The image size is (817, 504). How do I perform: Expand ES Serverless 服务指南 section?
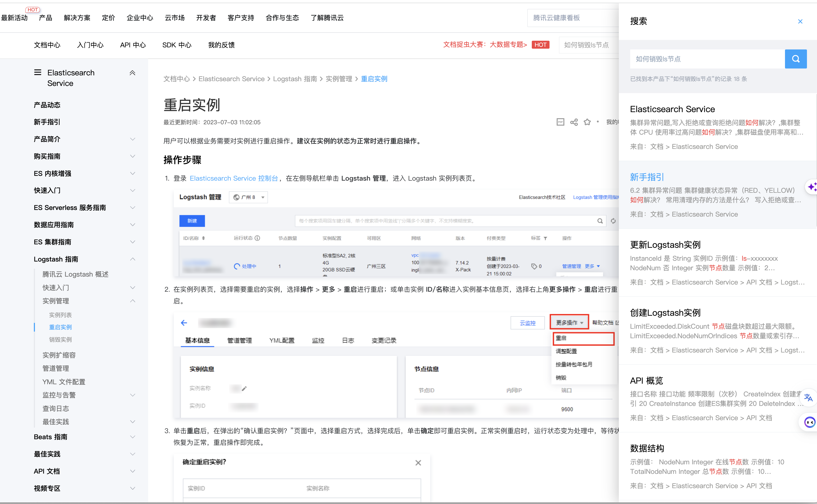[x=132, y=208]
